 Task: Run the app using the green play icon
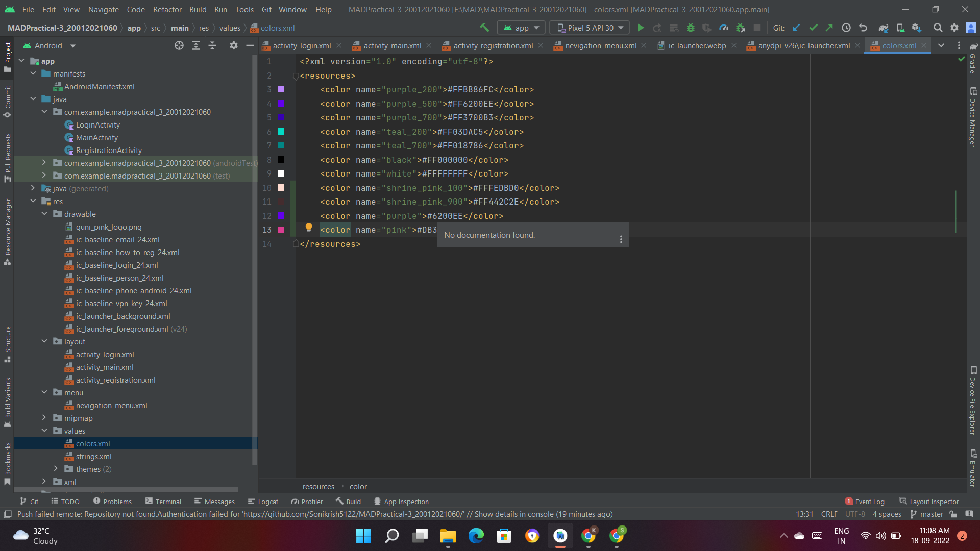641,28
